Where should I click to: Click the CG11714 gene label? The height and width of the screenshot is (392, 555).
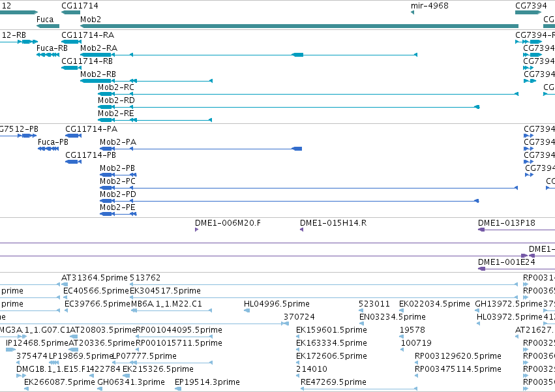click(80, 6)
